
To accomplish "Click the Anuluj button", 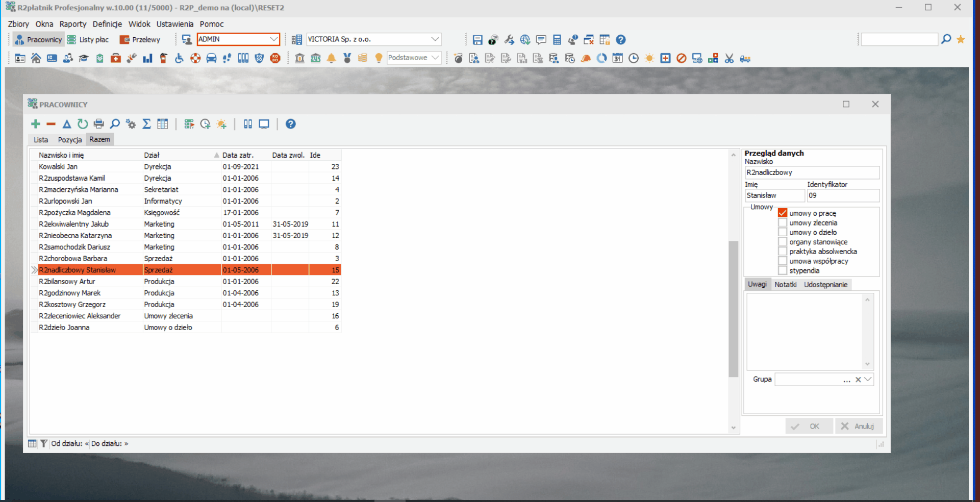I will (x=859, y=426).
